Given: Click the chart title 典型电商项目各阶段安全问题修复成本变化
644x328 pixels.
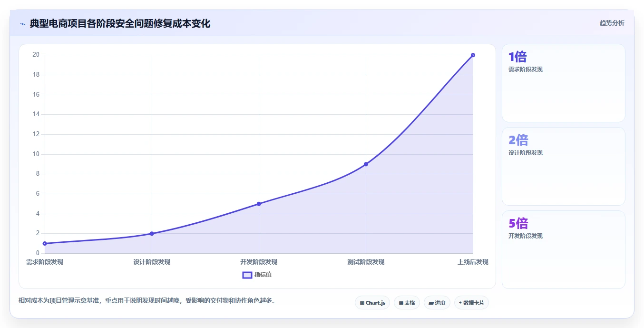Looking at the screenshot, I should tap(120, 23).
